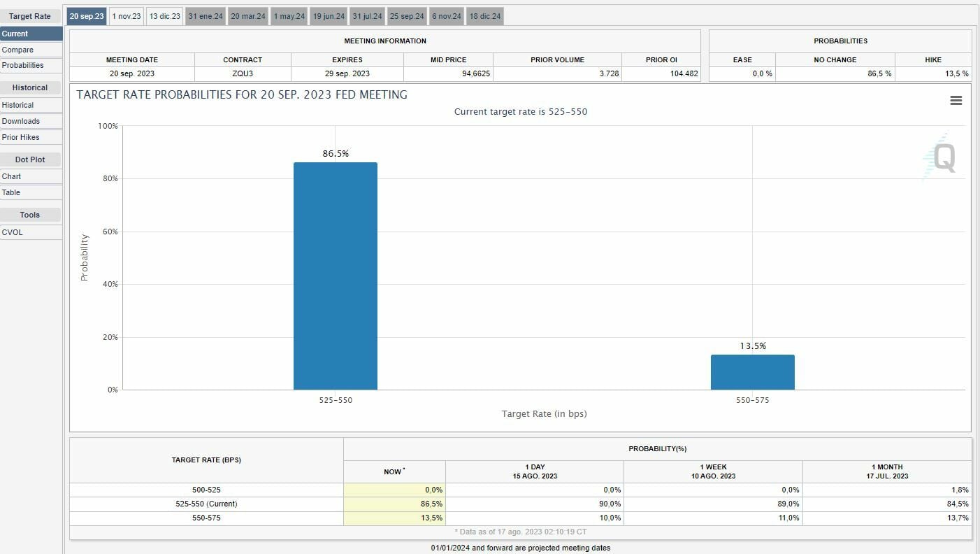Screen dimensions: 980x554
Task: Click the 86.5% label above the bar
Action: (x=336, y=153)
